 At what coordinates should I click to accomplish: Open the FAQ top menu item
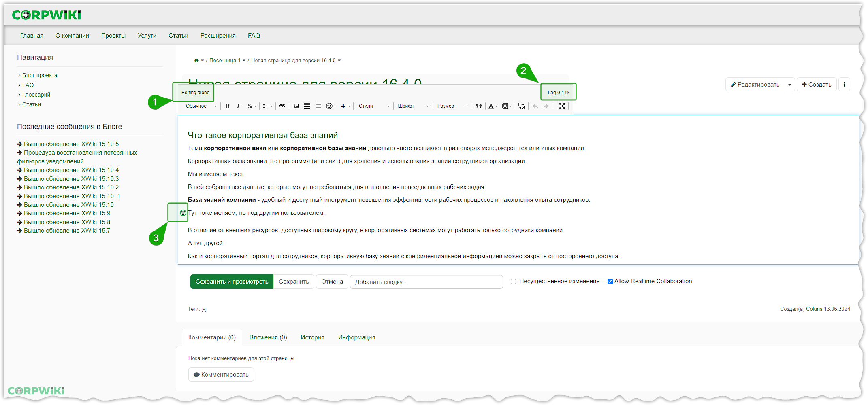click(254, 36)
